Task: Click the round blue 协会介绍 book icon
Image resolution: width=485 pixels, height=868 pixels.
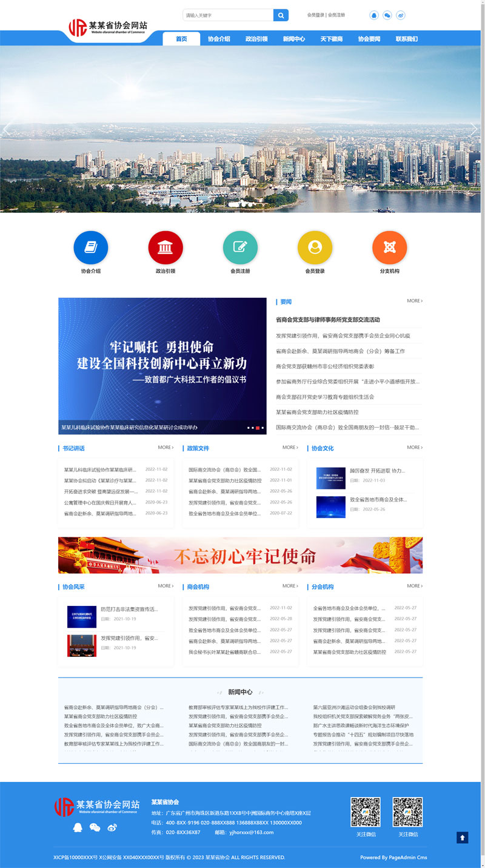Action: tap(91, 247)
